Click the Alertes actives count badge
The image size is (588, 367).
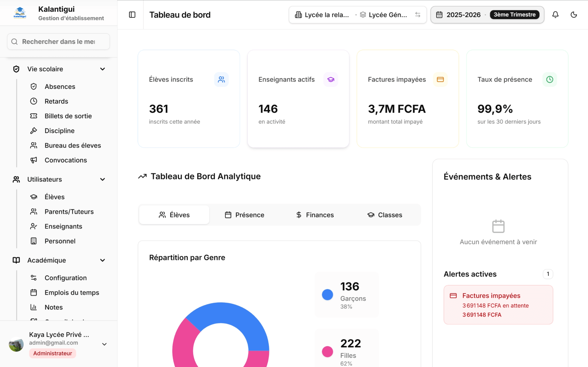548,274
